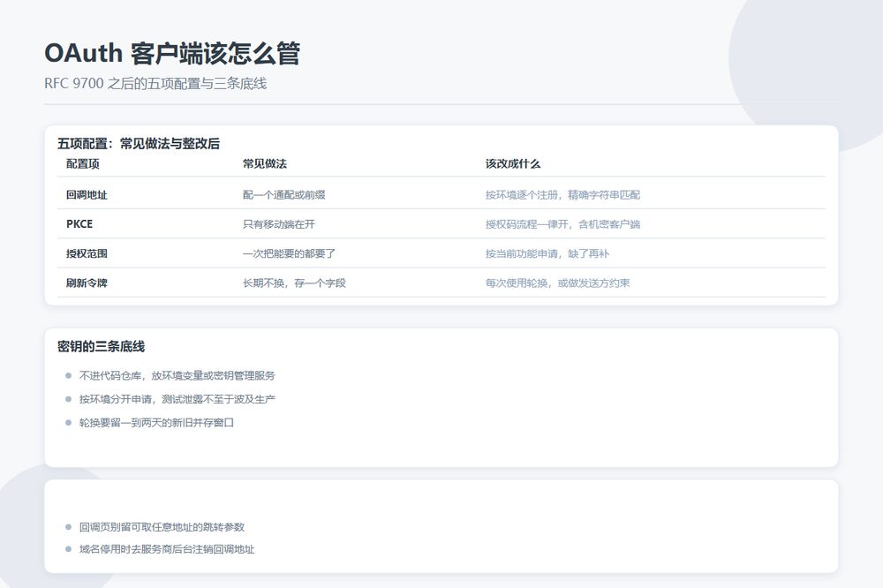Select cell '按当前功能申请，缺了再补'

point(547,253)
